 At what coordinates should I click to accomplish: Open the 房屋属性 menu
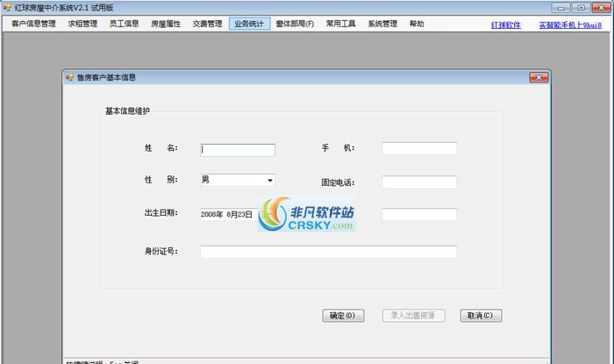[x=166, y=24]
